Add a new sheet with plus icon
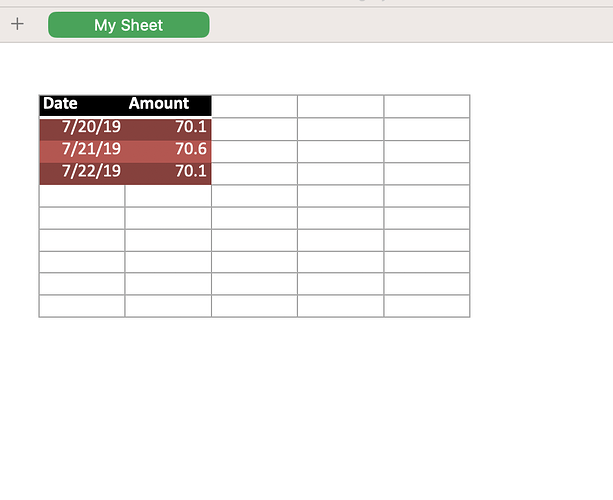The width and height of the screenshot is (613, 500). pos(17,24)
